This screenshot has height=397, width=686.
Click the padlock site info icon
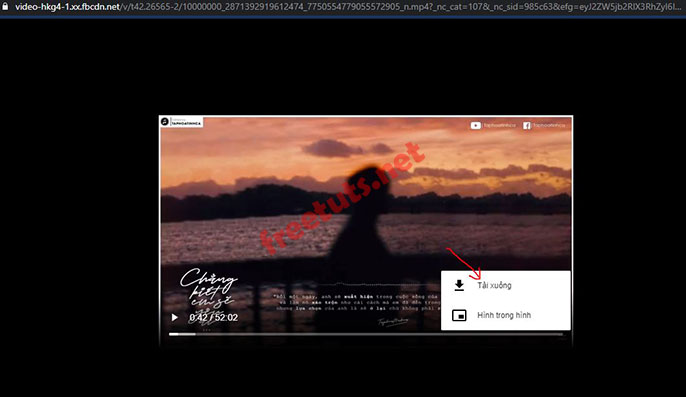click(5, 7)
